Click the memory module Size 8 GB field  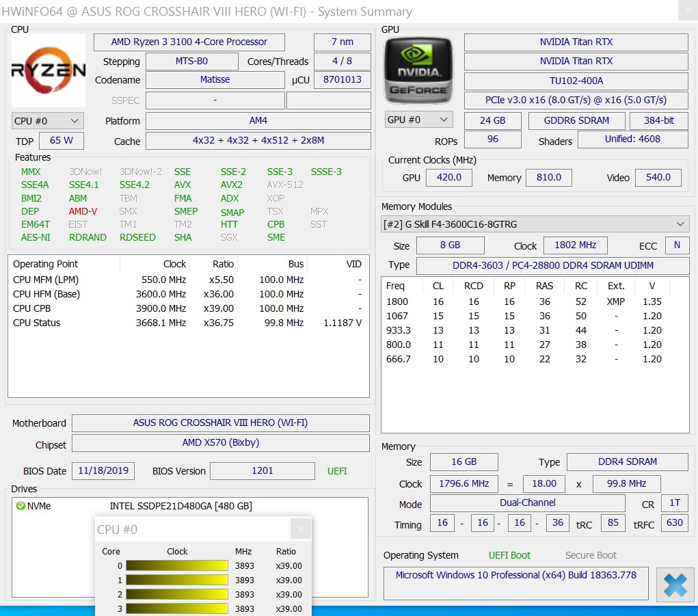pyautogui.click(x=450, y=245)
